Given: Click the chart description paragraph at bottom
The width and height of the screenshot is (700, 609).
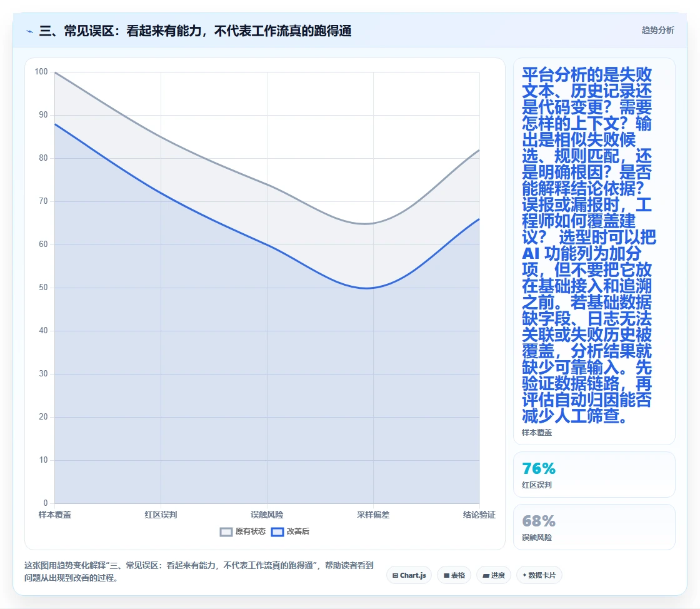Looking at the screenshot, I should tap(199, 571).
